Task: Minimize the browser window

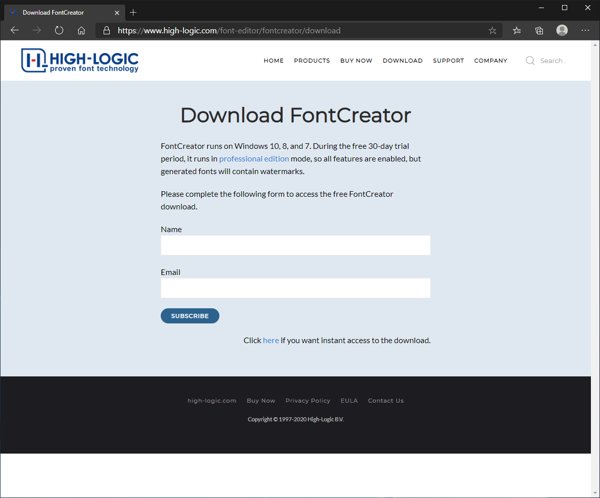Action: click(x=541, y=8)
